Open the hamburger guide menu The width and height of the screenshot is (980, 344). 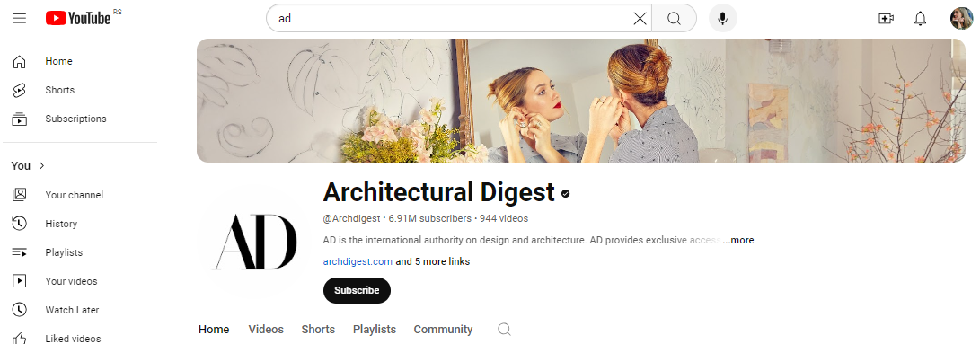pos(20,18)
